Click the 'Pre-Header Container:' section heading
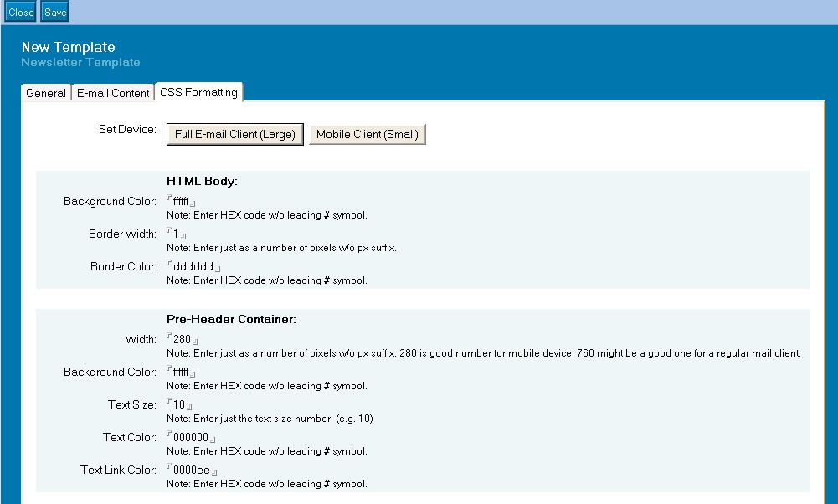Screen dimensions: 838x504 (232, 319)
